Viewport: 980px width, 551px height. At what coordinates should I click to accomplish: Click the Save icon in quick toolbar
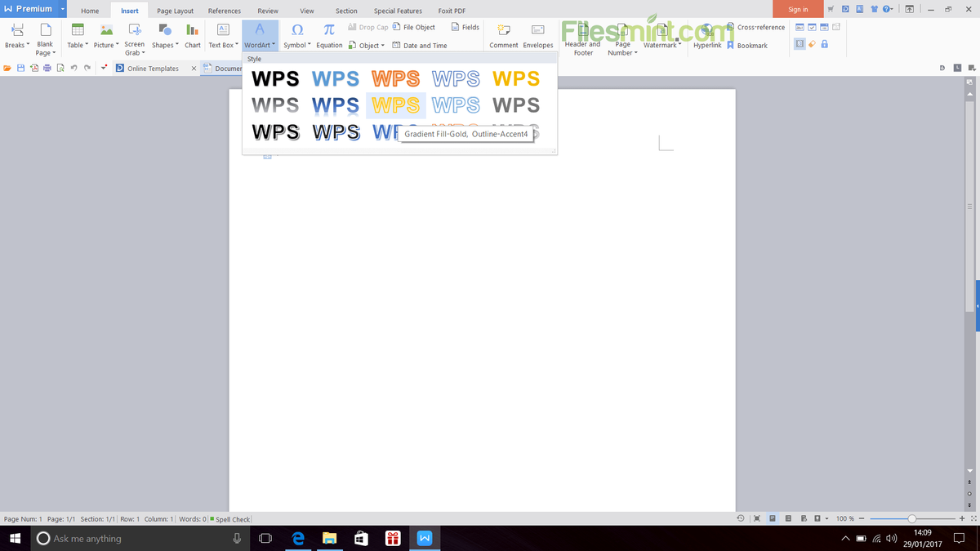coord(20,68)
